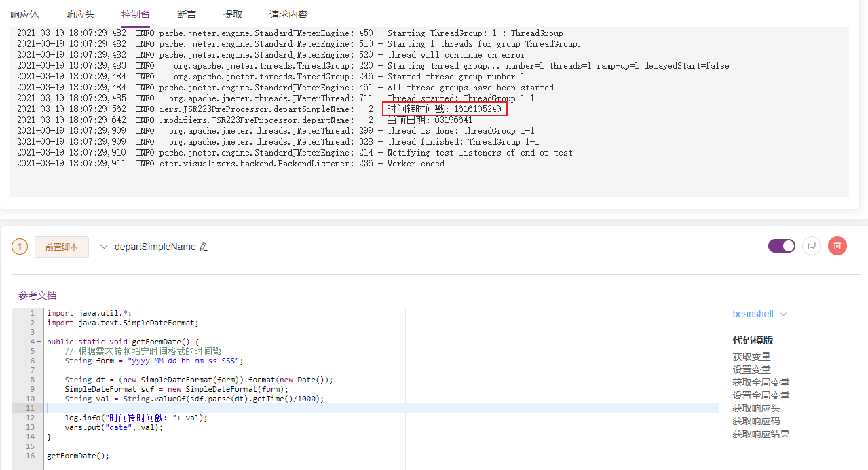Image resolution: width=868 pixels, height=470 pixels.
Task: Open the 响应体 tab
Action: [24, 14]
